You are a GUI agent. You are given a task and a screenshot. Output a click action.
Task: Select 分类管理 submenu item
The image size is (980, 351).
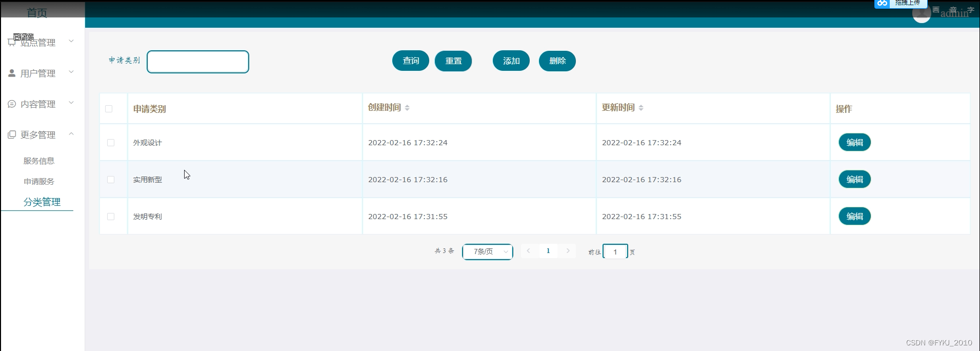point(42,202)
